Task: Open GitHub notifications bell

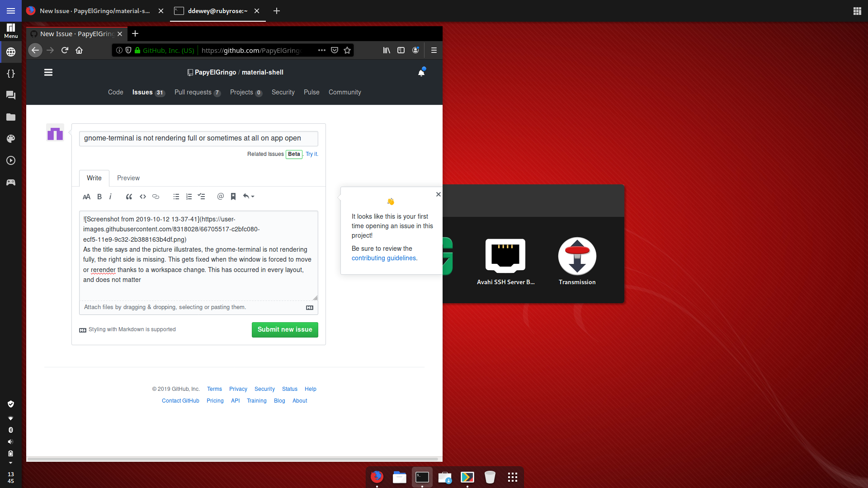Action: click(x=421, y=72)
